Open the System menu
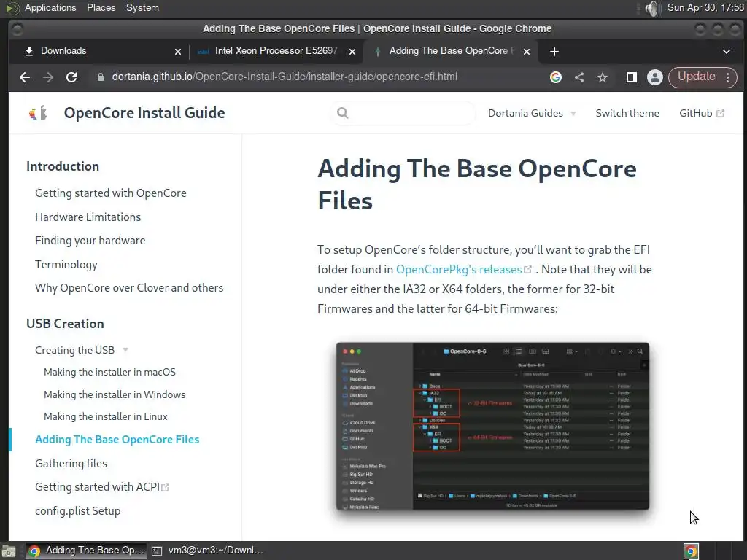Screen dimensions: 747x560 [142, 7]
